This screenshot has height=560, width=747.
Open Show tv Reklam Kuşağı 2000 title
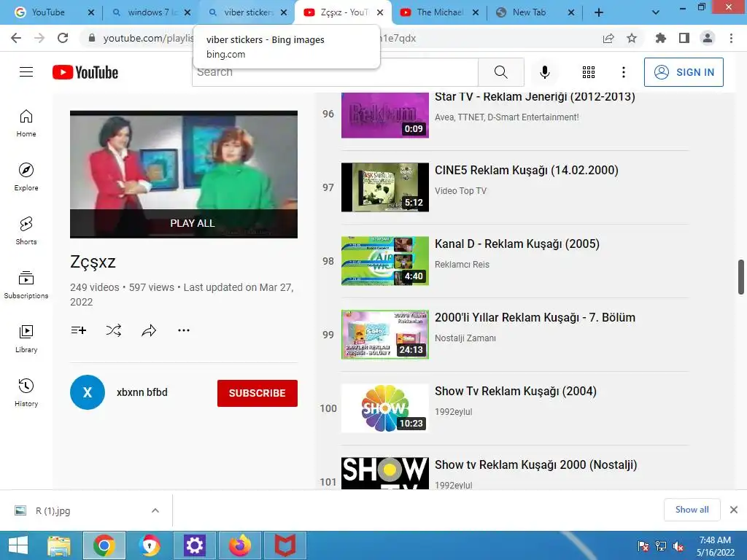535,464
